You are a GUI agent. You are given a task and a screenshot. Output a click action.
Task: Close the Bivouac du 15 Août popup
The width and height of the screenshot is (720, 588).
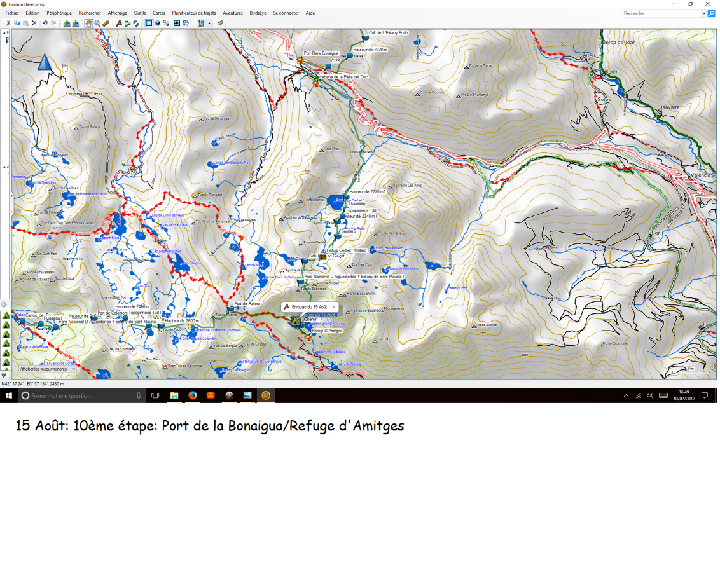tap(334, 307)
